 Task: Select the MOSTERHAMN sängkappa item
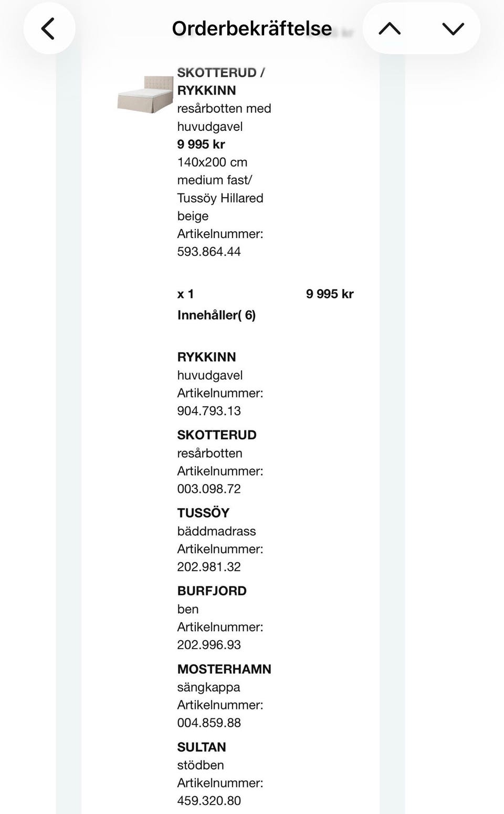[224, 669]
